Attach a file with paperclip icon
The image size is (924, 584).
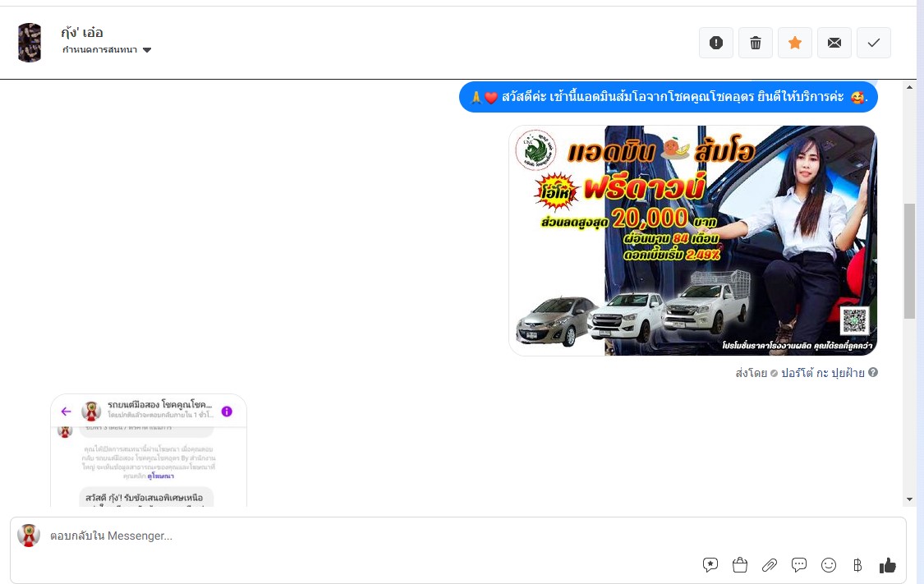(770, 565)
